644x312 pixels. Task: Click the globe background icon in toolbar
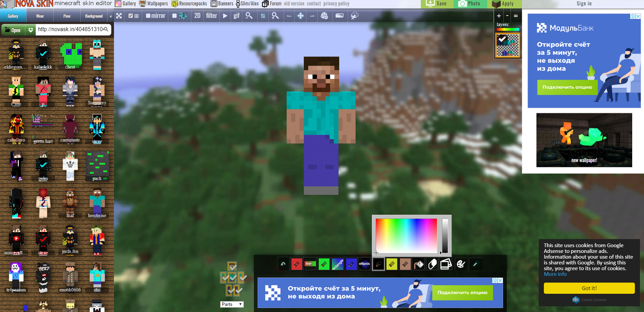(x=324, y=16)
